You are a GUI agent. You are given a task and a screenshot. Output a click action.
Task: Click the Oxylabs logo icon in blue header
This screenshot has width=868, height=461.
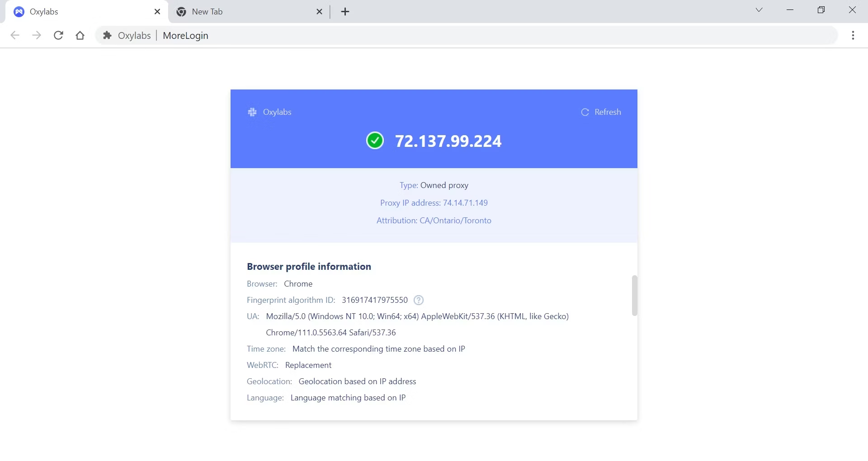(x=252, y=112)
